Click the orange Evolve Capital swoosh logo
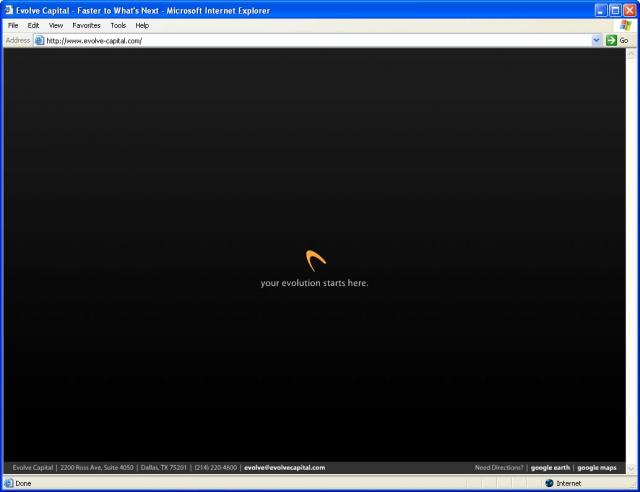The width and height of the screenshot is (640, 492). coord(315,261)
